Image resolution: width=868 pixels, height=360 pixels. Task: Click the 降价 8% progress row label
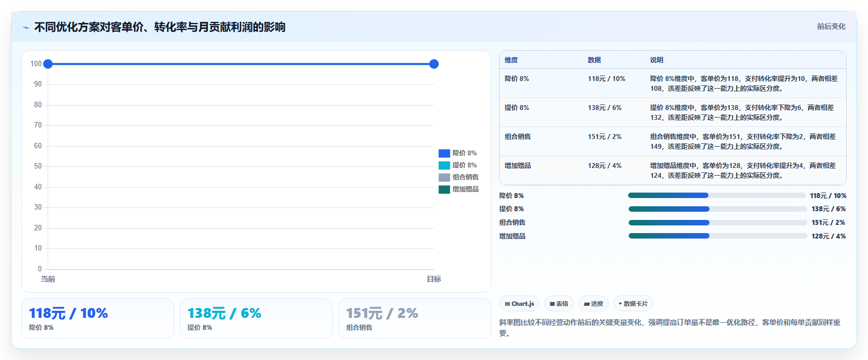[x=511, y=196]
